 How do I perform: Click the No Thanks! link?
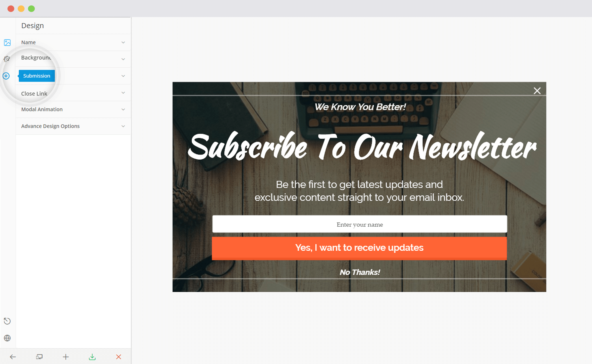pyautogui.click(x=360, y=272)
